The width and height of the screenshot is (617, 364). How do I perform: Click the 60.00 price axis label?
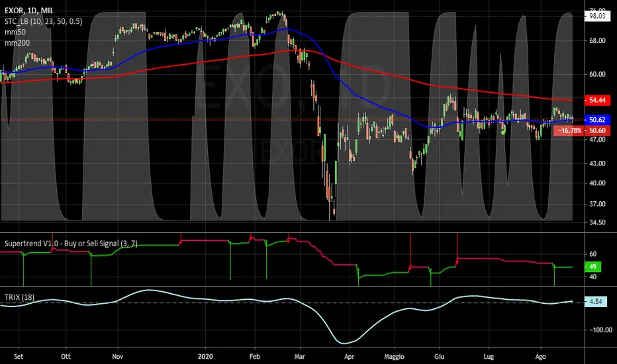(x=597, y=74)
